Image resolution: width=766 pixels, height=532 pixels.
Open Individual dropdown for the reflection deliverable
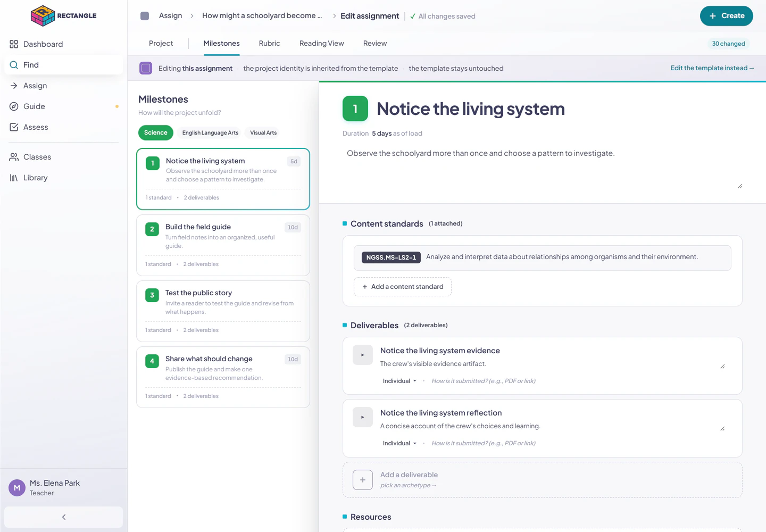point(399,443)
